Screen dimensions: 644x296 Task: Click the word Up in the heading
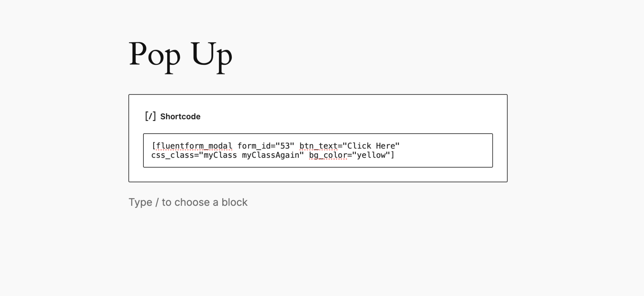coord(212,56)
